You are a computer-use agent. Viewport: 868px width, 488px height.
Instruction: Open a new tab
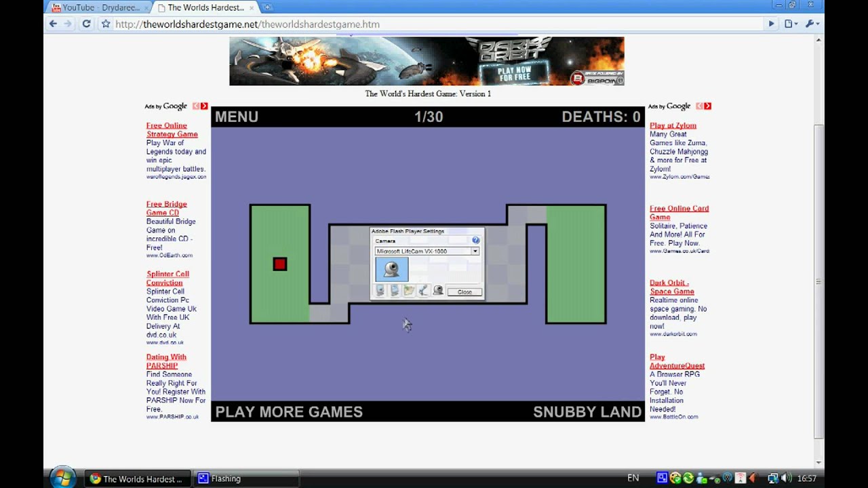click(x=267, y=7)
